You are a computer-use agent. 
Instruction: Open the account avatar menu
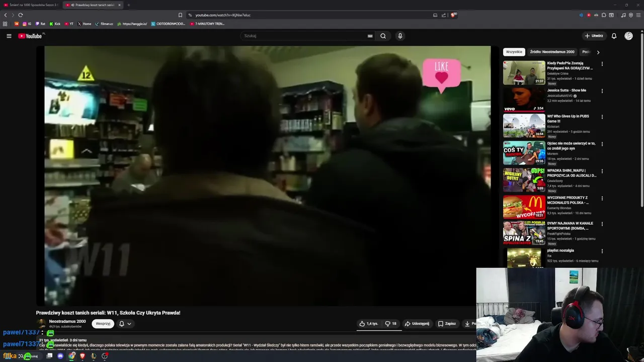[628, 36]
